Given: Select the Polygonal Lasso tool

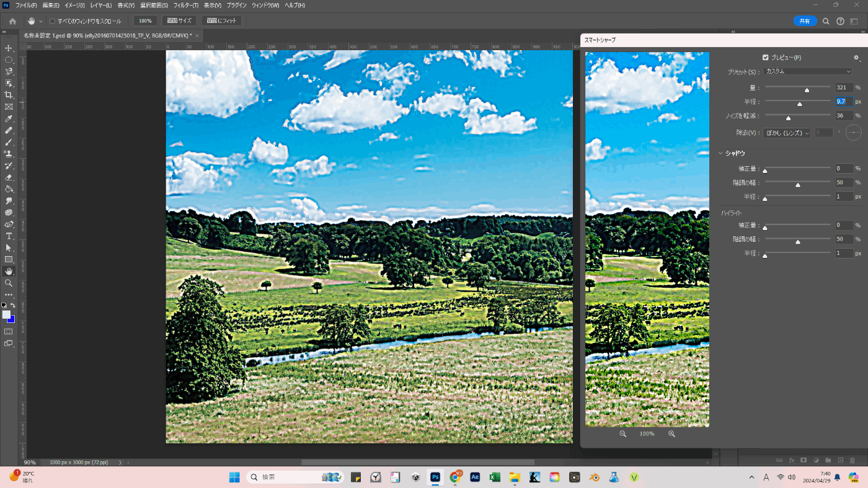Looking at the screenshot, I should [9, 71].
